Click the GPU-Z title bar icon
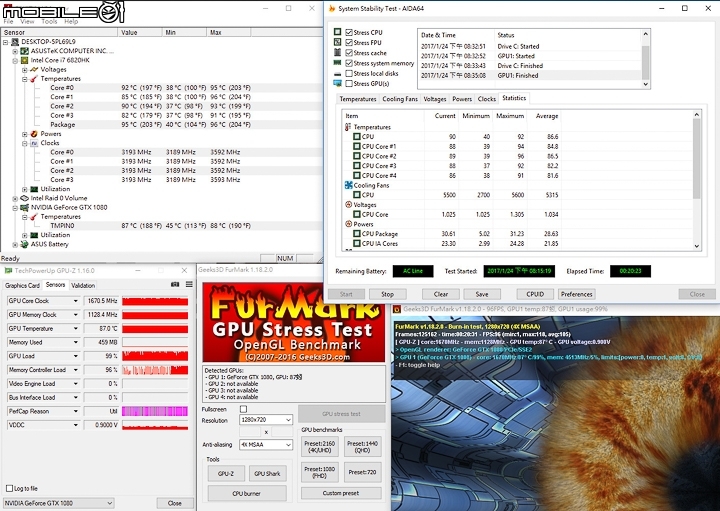 (x=8, y=271)
